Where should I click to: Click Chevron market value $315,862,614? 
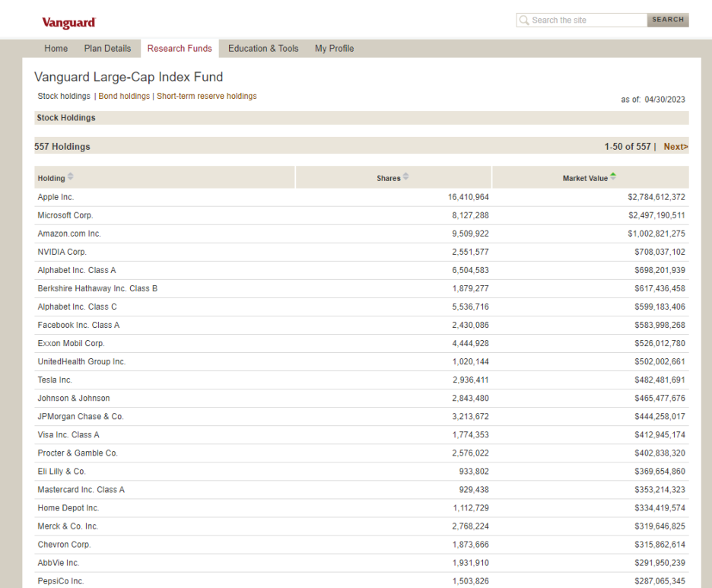point(660,545)
